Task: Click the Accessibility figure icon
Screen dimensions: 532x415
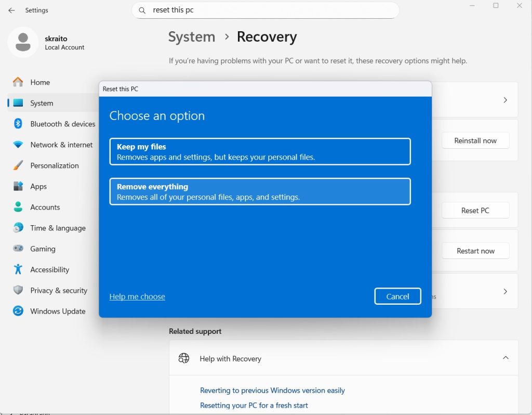Action: [18, 269]
